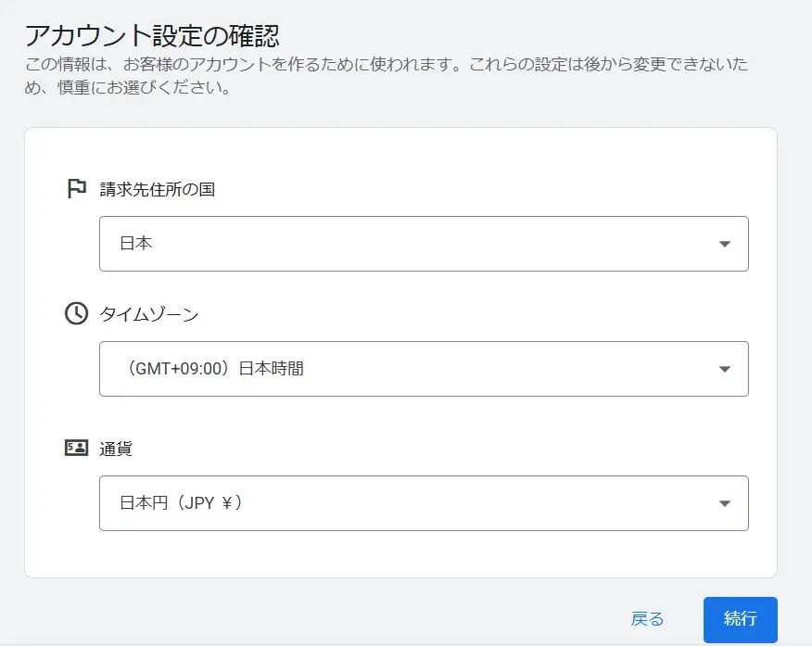Expand the currency dropdown arrow
Image resolution: width=812 pixels, height=646 pixels.
(725, 503)
